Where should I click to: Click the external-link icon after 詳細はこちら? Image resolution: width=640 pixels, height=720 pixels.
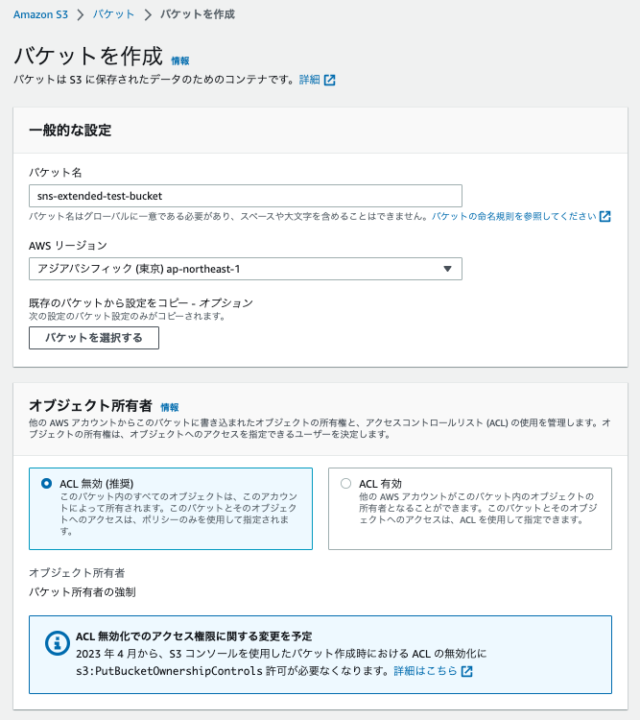click(467, 671)
